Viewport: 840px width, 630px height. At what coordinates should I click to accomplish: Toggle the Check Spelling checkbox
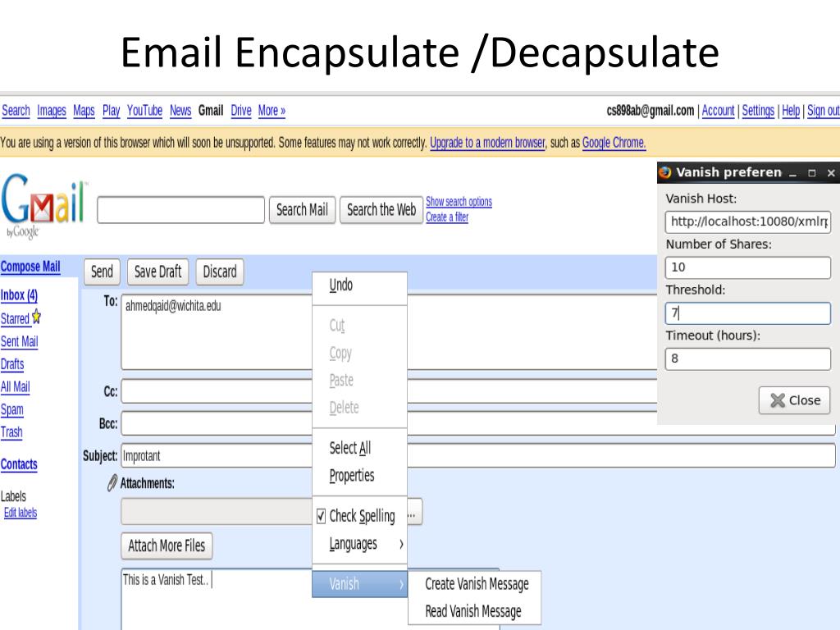tap(321, 516)
